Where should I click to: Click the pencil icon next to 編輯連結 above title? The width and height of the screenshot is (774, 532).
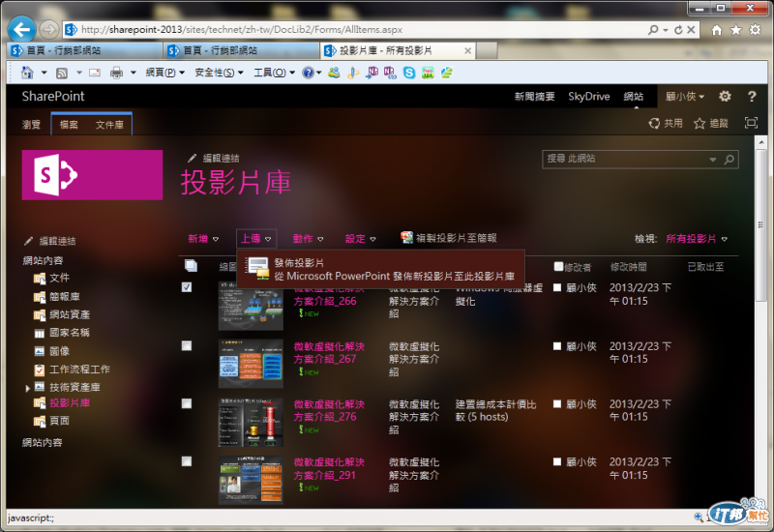pos(192,159)
